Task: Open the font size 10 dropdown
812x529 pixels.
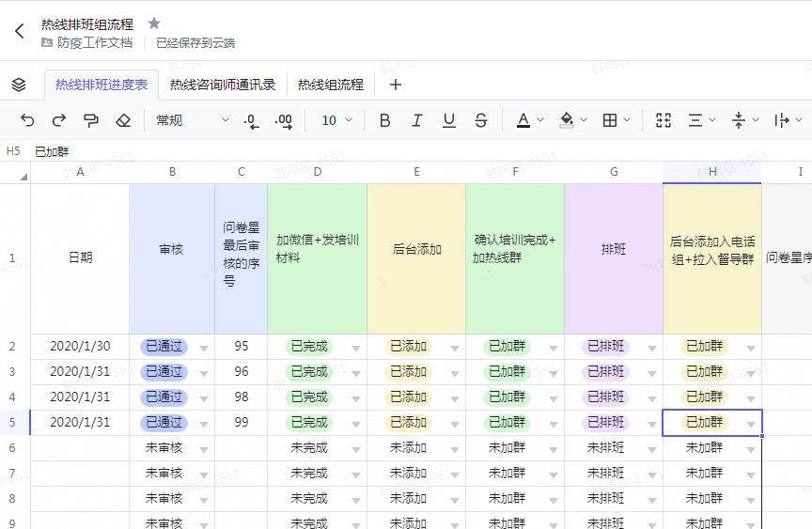Action: point(336,120)
